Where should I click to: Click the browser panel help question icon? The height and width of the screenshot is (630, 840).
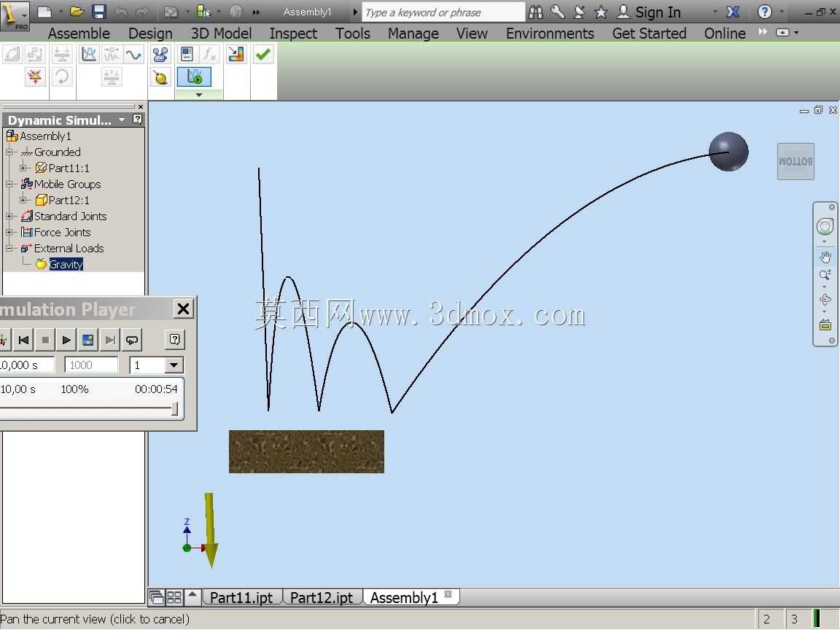[x=138, y=120]
